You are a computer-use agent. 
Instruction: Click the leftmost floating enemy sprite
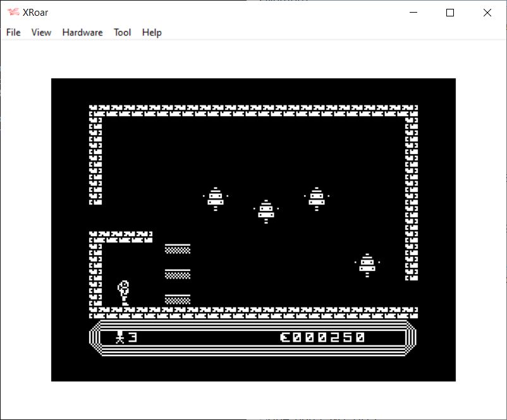(216, 198)
